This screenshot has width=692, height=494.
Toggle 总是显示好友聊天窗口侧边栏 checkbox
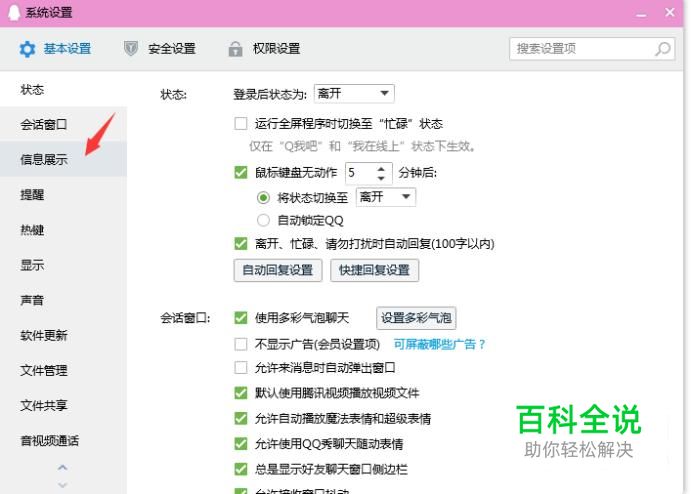pyautogui.click(x=241, y=469)
